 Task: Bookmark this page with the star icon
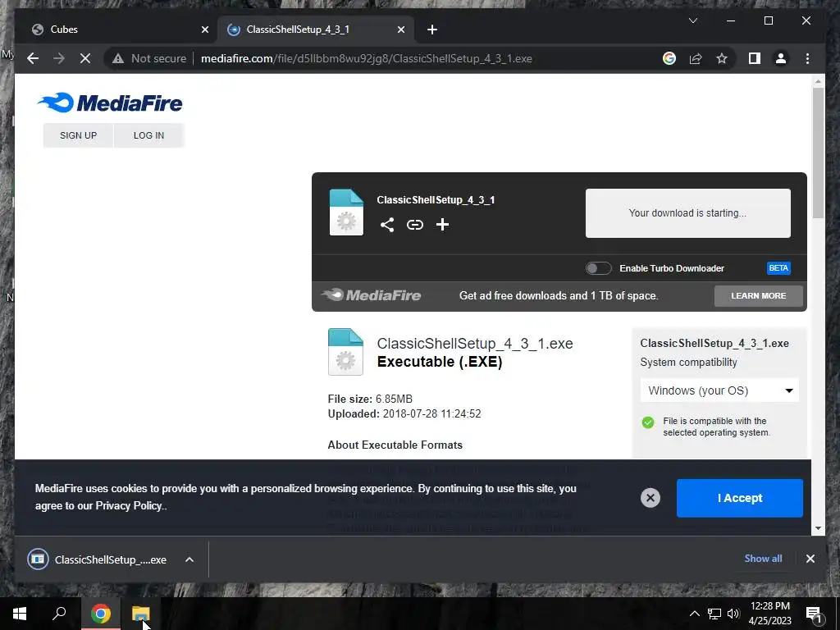coord(722,58)
